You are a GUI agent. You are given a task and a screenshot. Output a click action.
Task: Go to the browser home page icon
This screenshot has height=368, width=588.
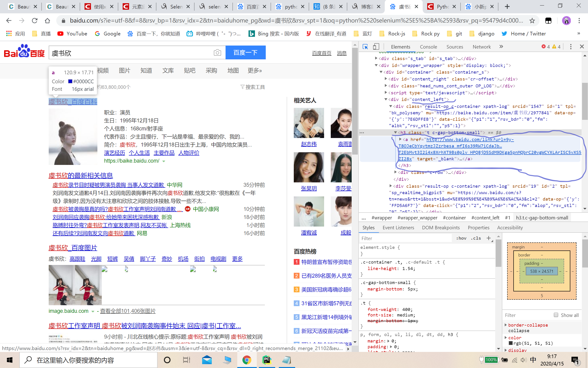coord(47,21)
